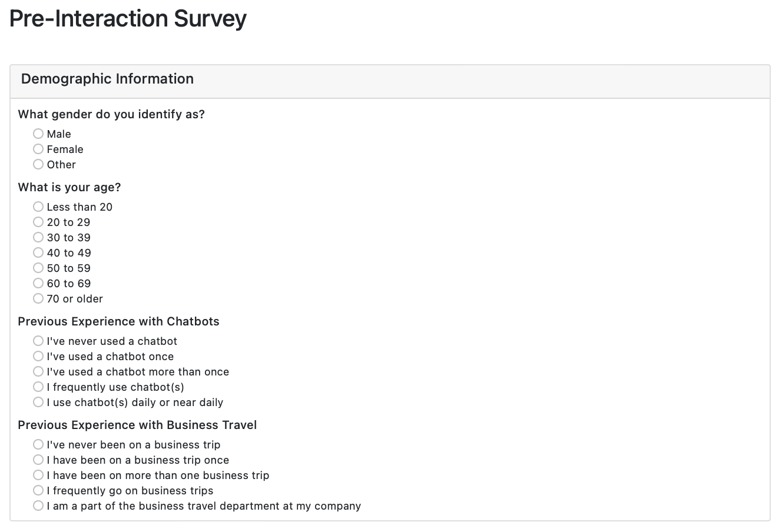Choose the 20 to 29 age range
The height and width of the screenshot is (532, 782).
point(38,222)
